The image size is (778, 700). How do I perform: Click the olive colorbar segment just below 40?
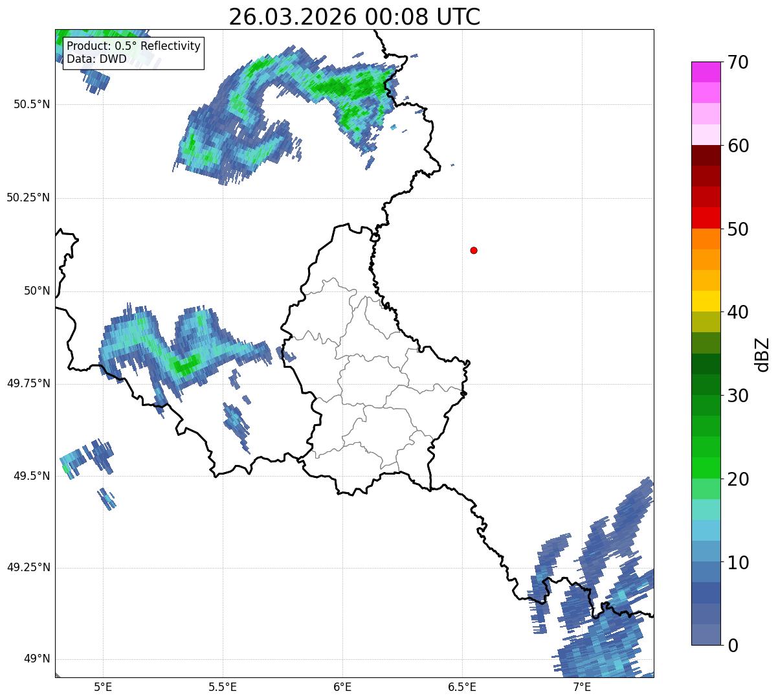point(706,322)
